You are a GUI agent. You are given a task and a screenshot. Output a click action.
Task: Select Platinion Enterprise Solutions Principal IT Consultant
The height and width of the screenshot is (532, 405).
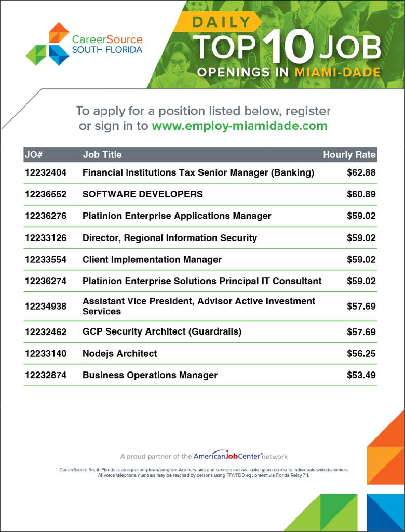coord(202,281)
